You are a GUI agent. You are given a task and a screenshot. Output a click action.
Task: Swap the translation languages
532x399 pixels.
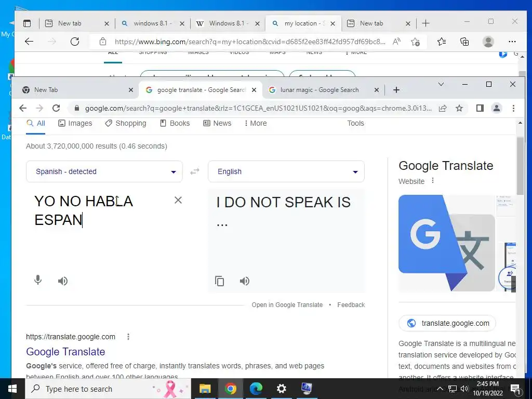195,171
